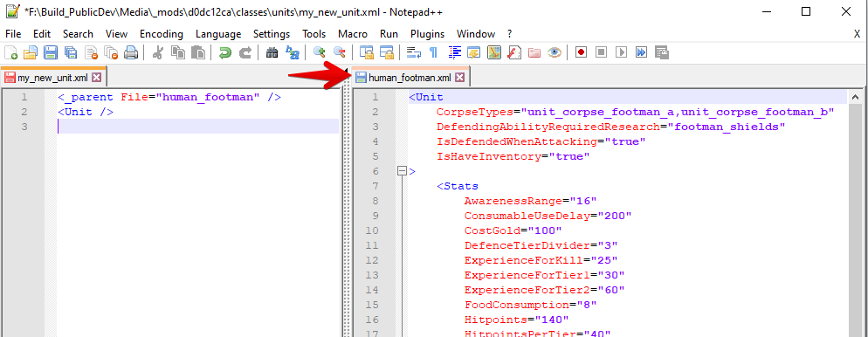Click the Copy toolbar icon
This screenshot has width=868, height=337.
[177, 52]
